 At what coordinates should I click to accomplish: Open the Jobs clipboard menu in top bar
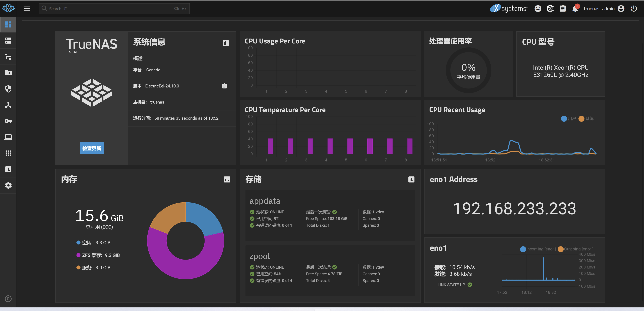[563, 9]
